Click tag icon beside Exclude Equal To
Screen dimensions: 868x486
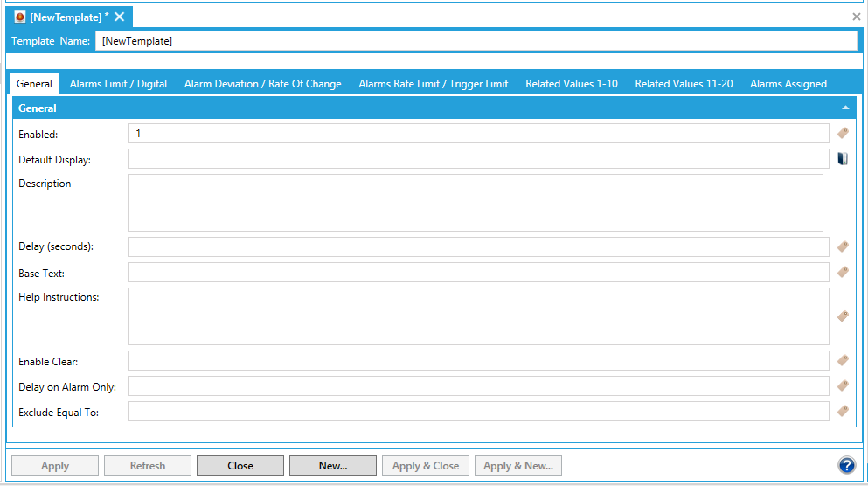coord(843,411)
